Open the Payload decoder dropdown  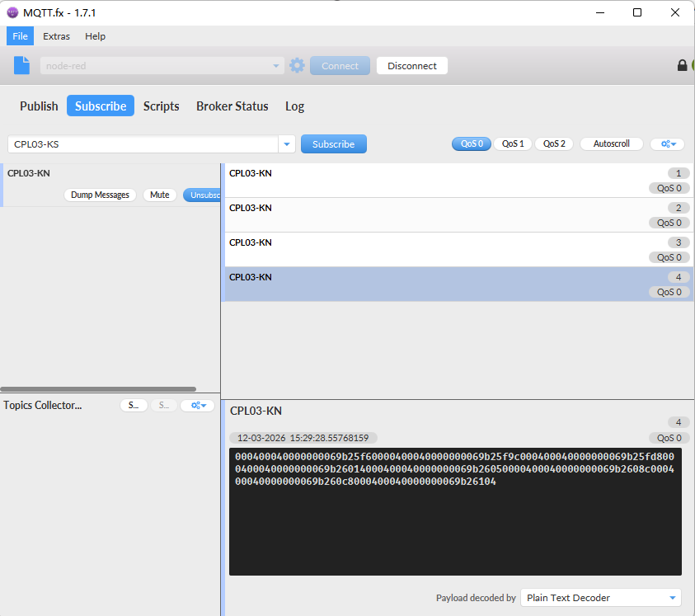(x=601, y=598)
